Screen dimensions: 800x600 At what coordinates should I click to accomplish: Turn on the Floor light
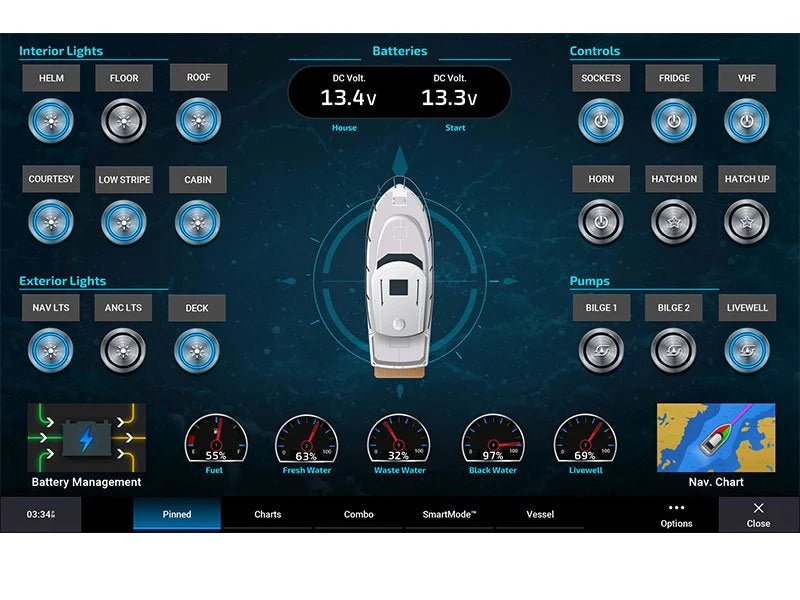coord(124,120)
